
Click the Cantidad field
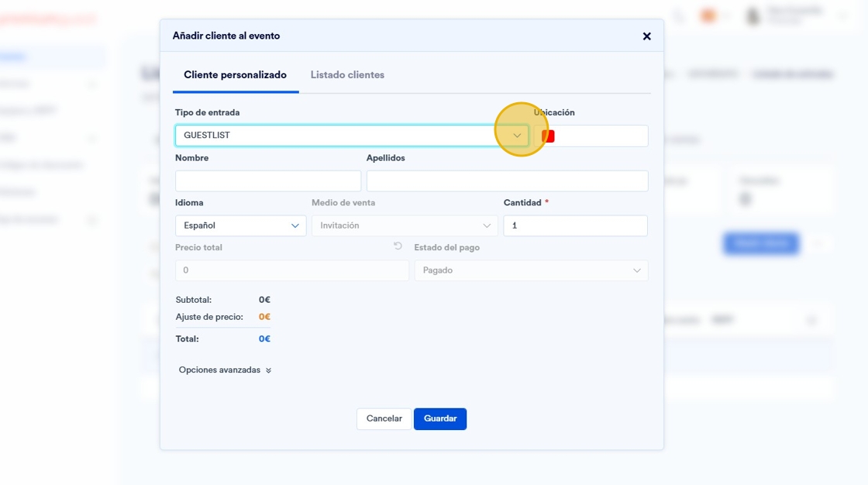tap(575, 226)
